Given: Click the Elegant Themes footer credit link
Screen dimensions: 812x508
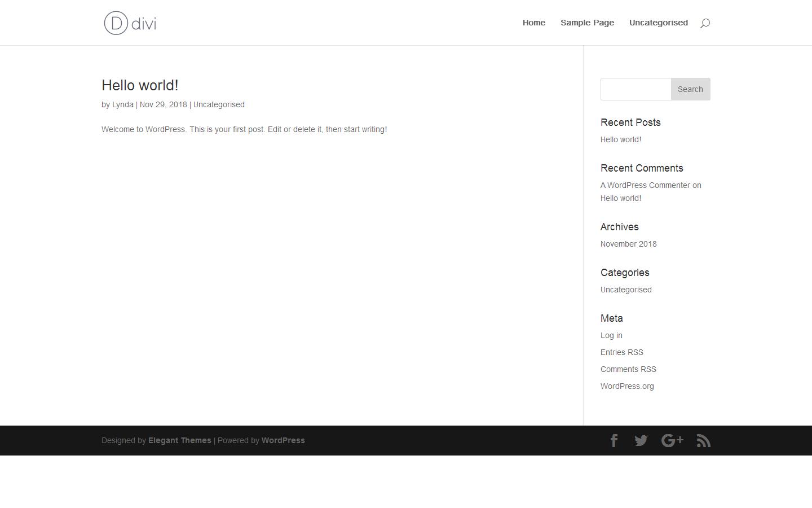Looking at the screenshot, I should click(179, 440).
